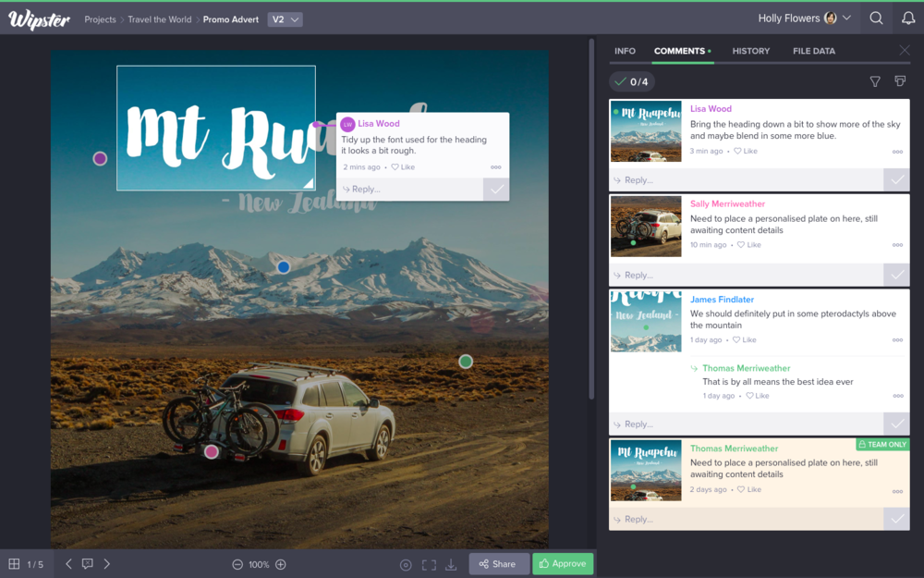Mark popup Lisa Wood comment as resolved
The width and height of the screenshot is (924, 578).
[496, 190]
